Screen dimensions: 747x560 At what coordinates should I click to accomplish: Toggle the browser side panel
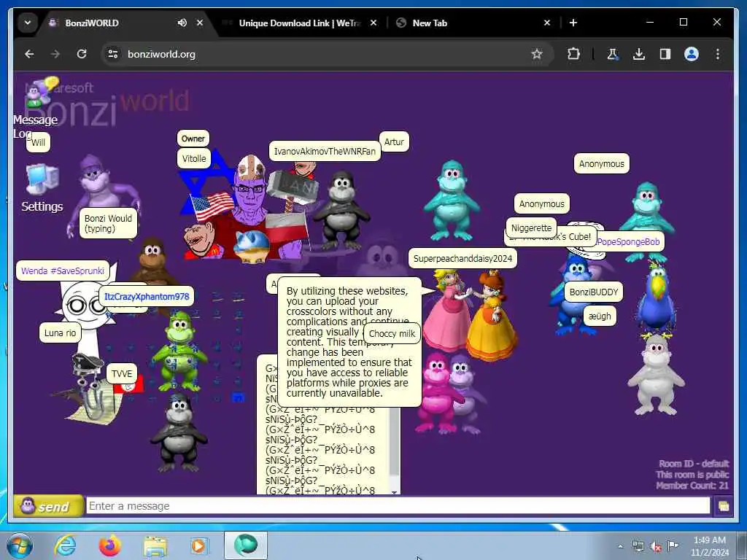665,54
